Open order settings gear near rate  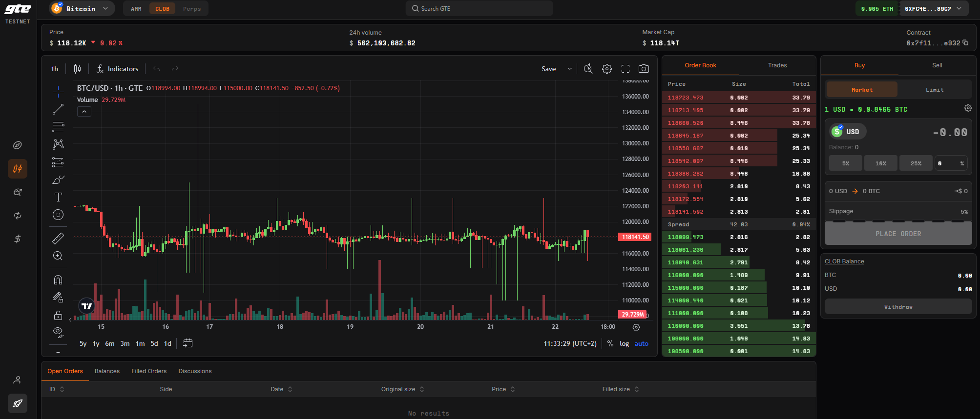click(968, 108)
